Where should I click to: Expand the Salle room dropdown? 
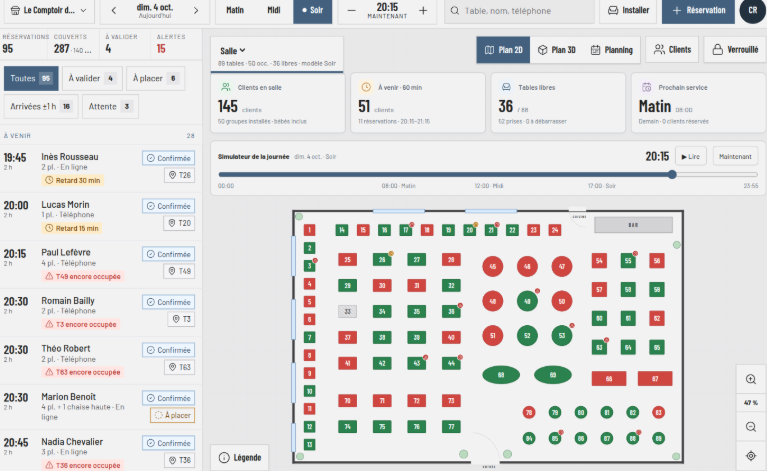click(233, 51)
